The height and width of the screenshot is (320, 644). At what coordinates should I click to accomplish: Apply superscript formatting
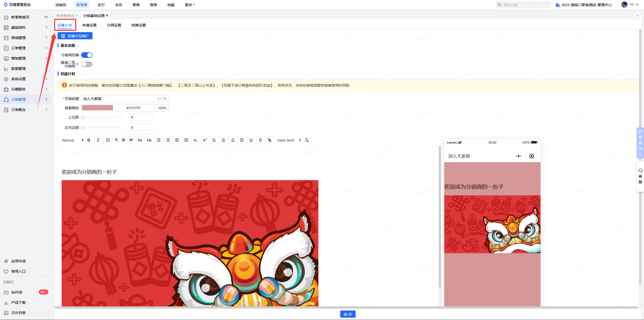tap(205, 140)
